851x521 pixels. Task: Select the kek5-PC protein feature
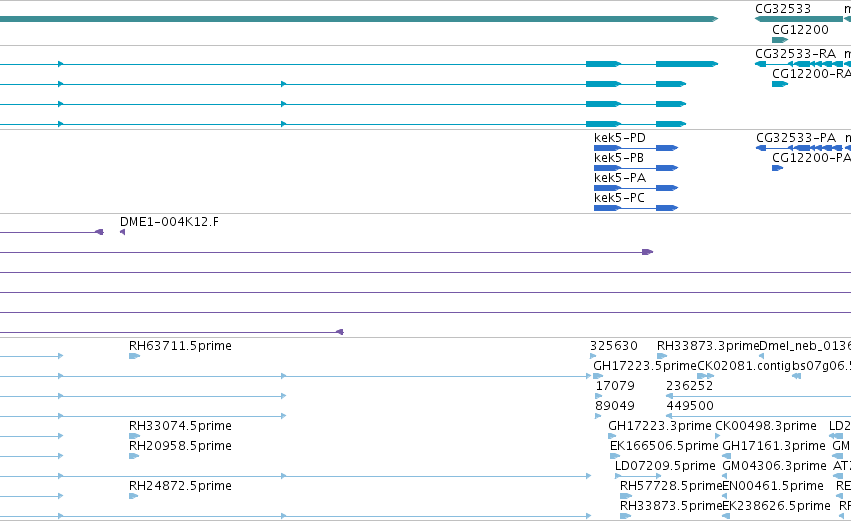636,208
